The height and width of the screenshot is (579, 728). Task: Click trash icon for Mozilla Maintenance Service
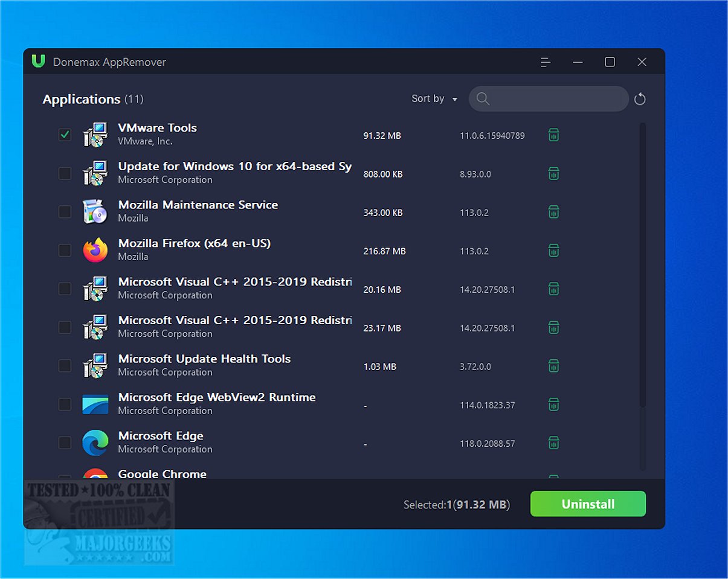(553, 212)
